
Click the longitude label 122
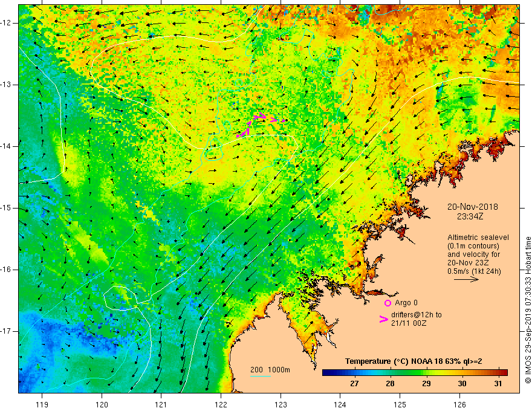tap(221, 405)
